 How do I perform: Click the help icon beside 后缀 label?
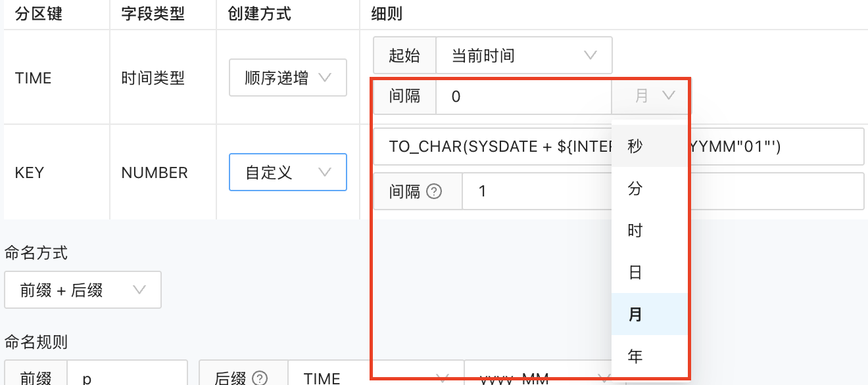(x=260, y=378)
